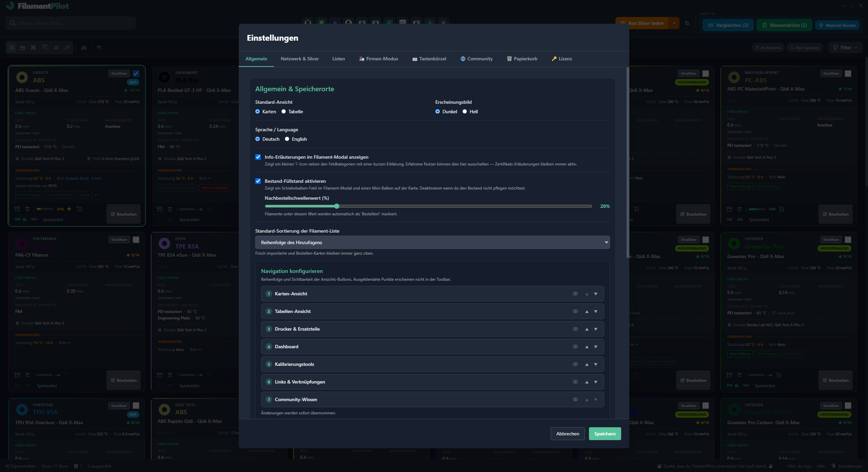
Task: Click the cards view icon in the main toolbar
Action: pos(12,47)
